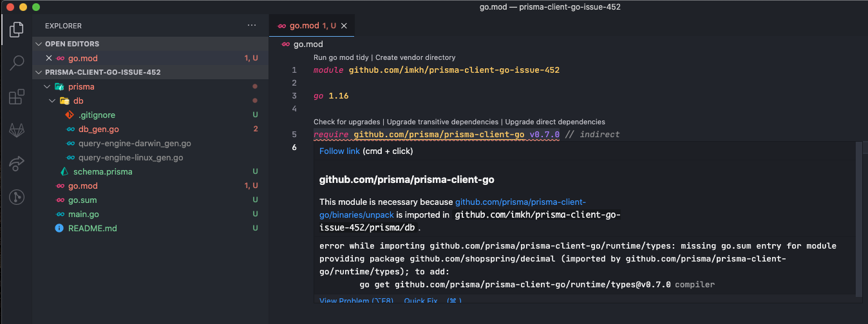The image size is (868, 324).
Task: Select the go.mod editor tab
Action: point(312,26)
